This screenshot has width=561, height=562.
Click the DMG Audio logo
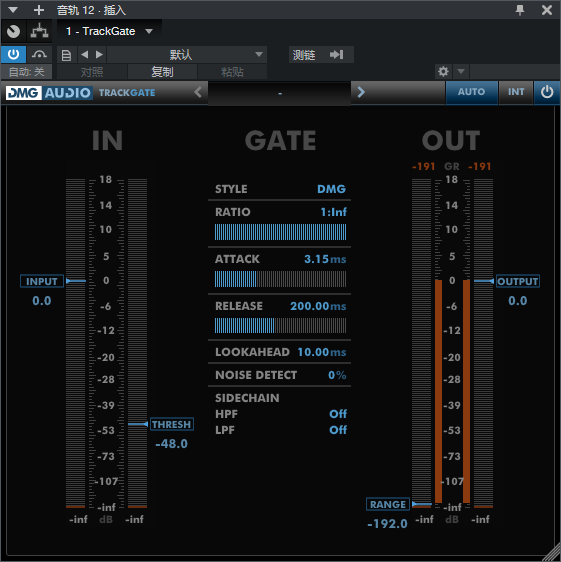pos(49,93)
